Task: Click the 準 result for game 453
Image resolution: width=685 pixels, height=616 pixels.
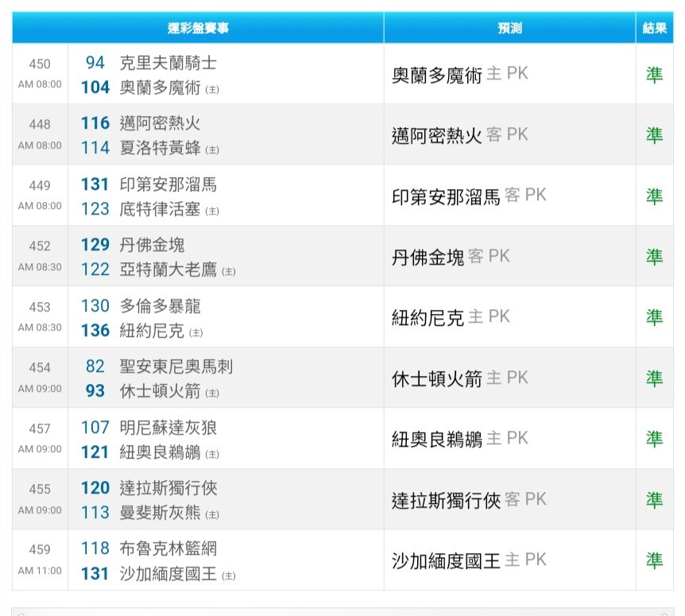Action: [655, 318]
